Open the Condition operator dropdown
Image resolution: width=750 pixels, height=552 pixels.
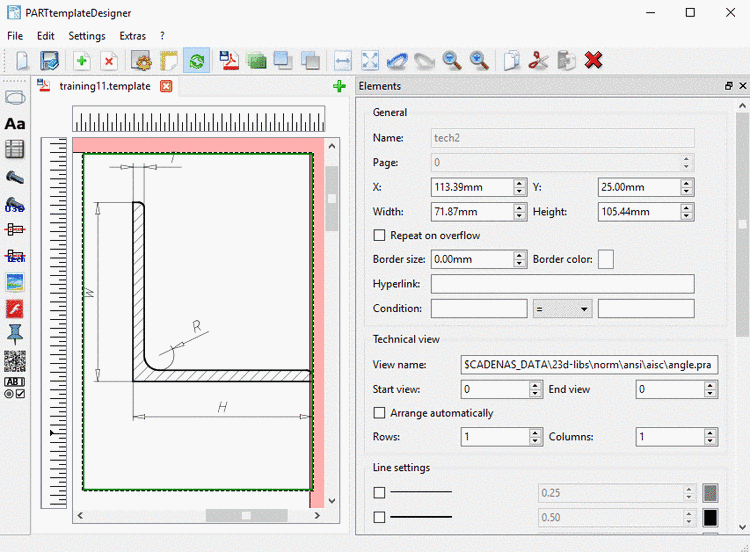562,309
